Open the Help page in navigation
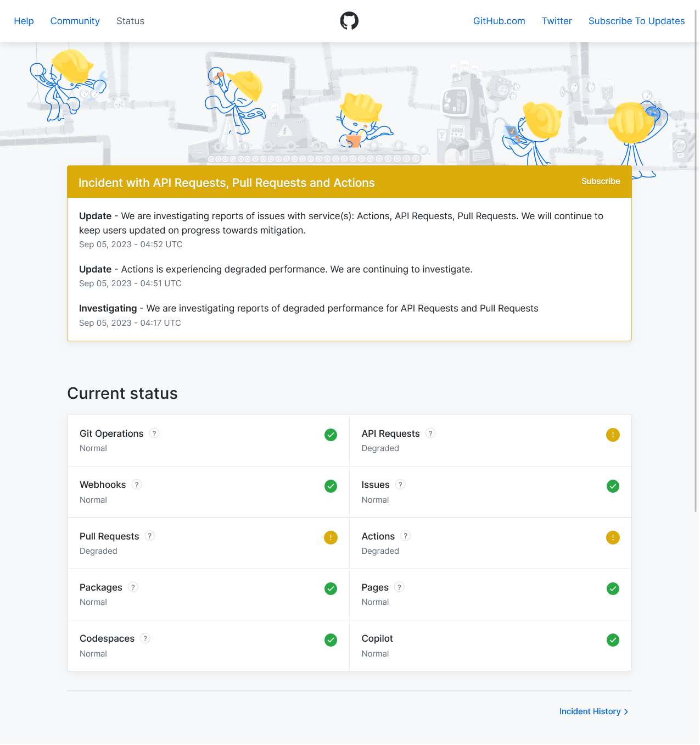 pos(24,21)
